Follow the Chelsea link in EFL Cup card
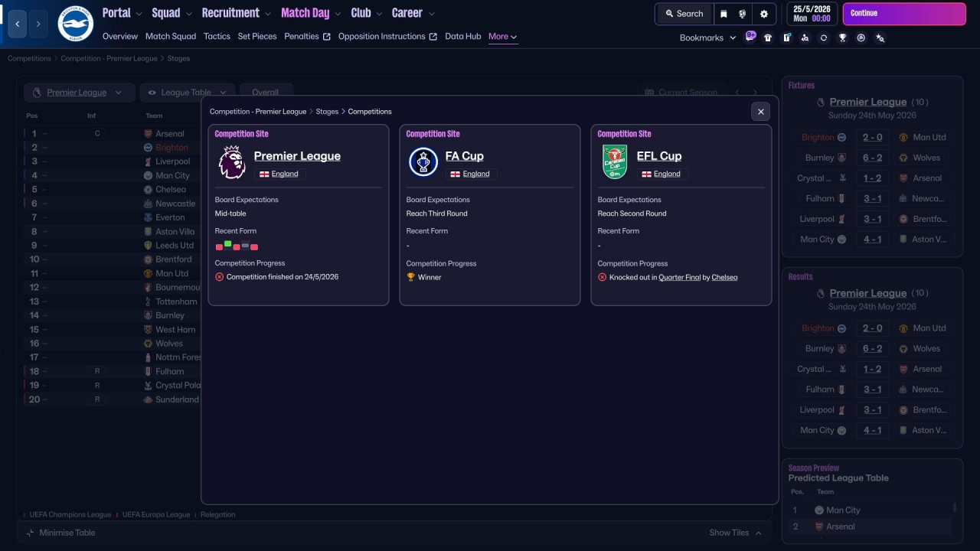 click(725, 277)
